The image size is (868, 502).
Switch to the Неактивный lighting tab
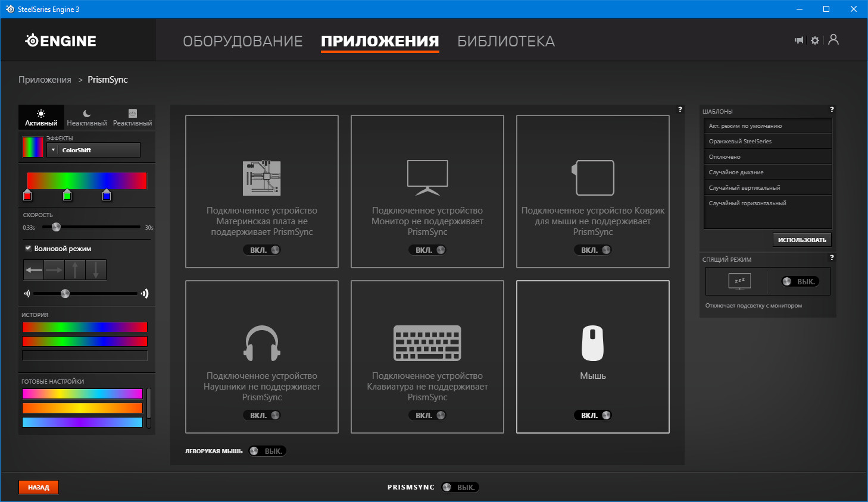[x=87, y=117]
